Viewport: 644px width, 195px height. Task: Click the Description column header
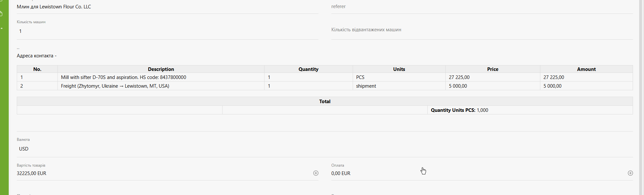click(x=161, y=69)
